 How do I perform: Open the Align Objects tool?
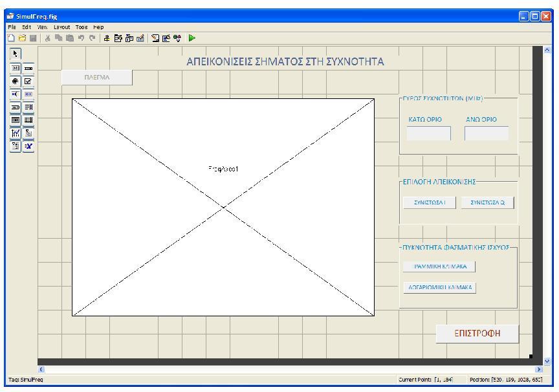pos(107,38)
